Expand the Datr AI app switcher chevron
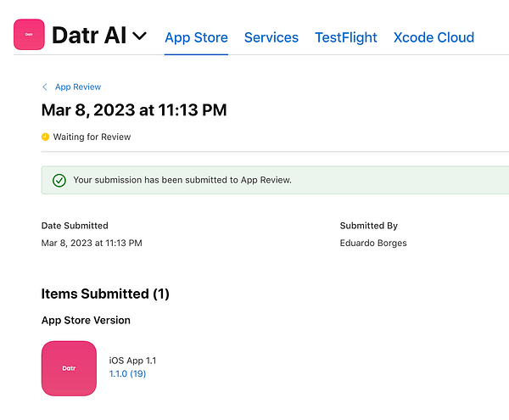 (x=140, y=36)
